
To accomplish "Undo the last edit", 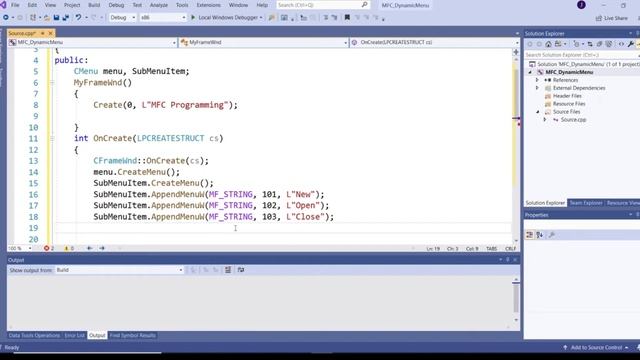I will click(78, 18).
